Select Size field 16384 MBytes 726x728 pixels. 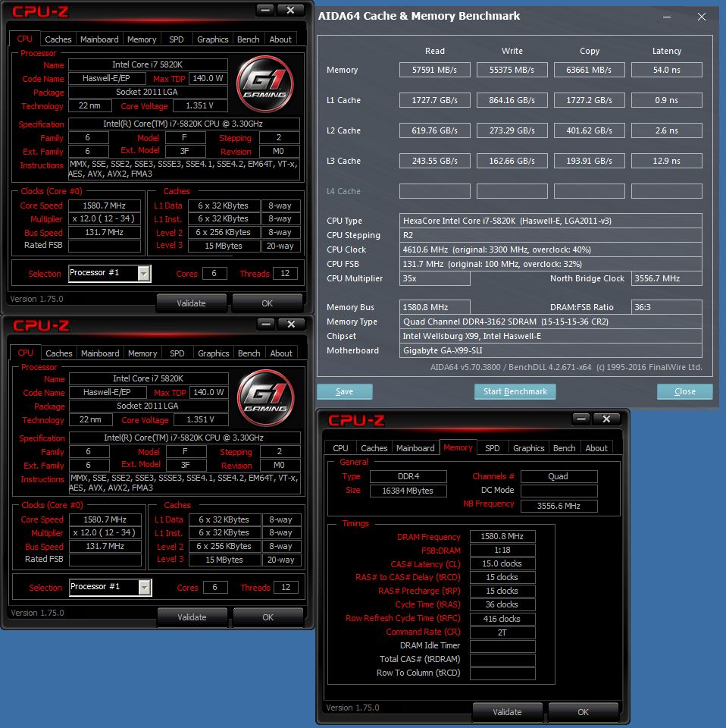pyautogui.click(x=408, y=491)
